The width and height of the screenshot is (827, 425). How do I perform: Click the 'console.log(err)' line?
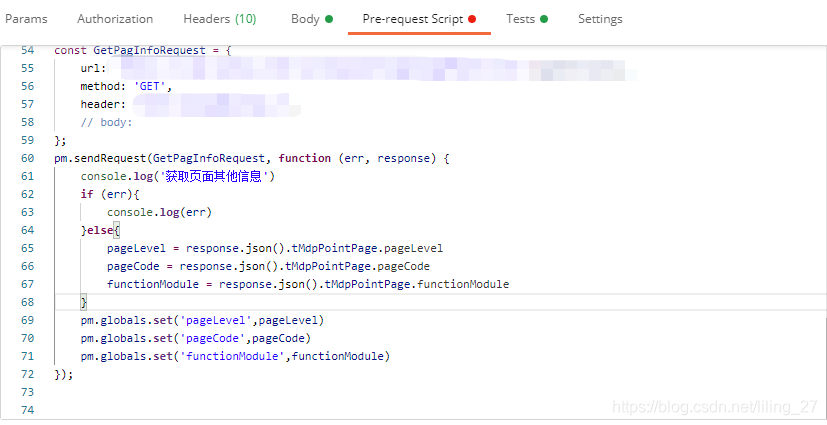[159, 212]
